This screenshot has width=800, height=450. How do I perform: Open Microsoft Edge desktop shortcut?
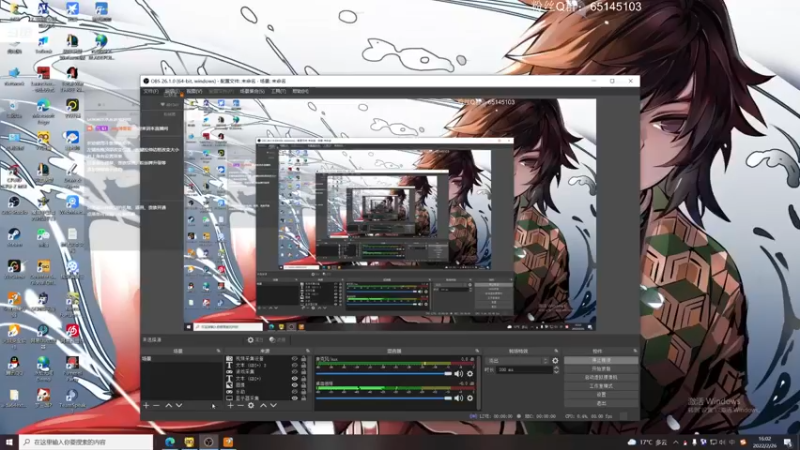(x=43, y=110)
